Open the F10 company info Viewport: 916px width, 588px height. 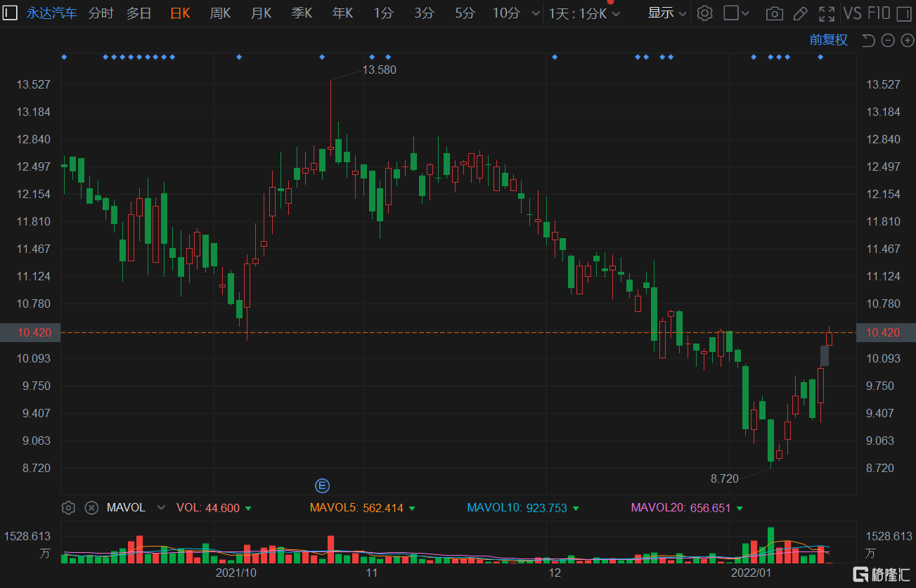[x=878, y=13]
